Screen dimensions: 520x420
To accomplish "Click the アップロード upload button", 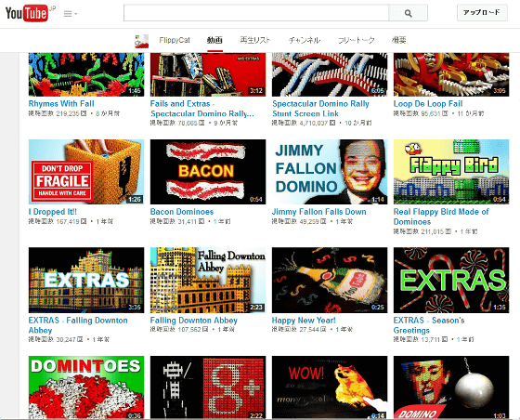I will [482, 13].
